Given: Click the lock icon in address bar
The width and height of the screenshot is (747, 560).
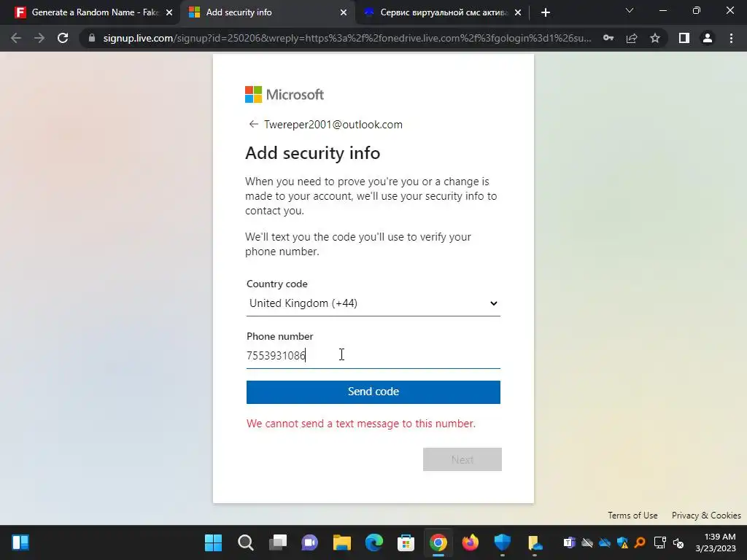Looking at the screenshot, I should [92, 38].
